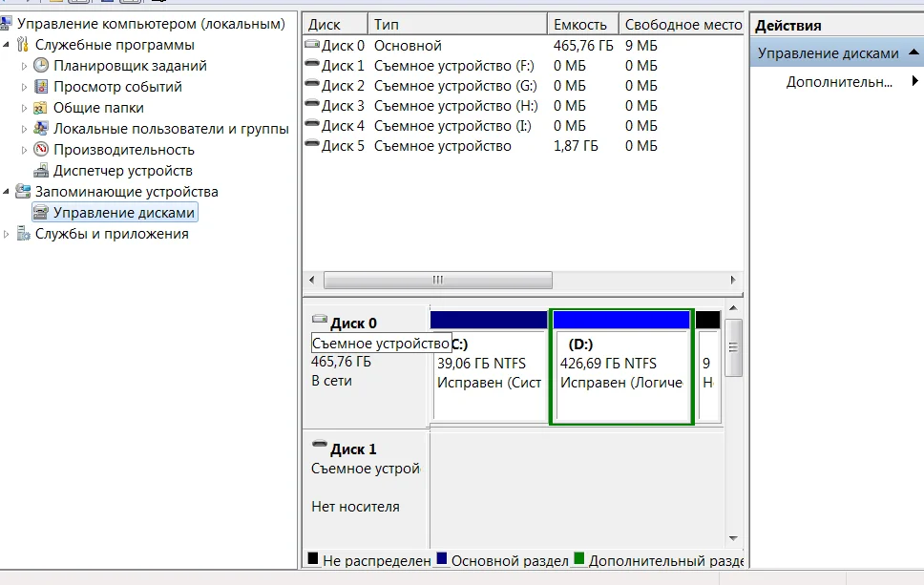Click the green Дополнительный раздел legend swatch

point(578,558)
